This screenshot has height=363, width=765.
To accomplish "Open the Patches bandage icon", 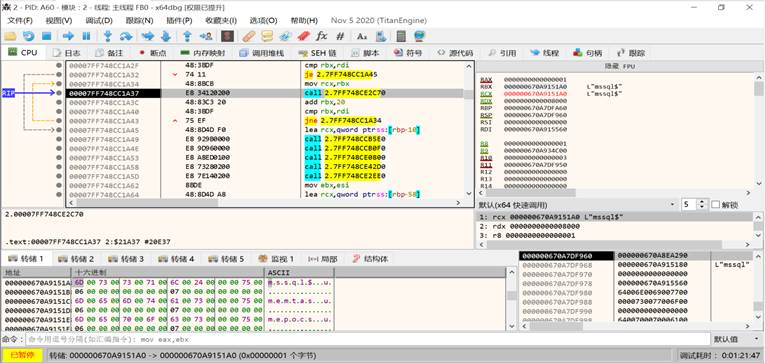I will click(248, 36).
